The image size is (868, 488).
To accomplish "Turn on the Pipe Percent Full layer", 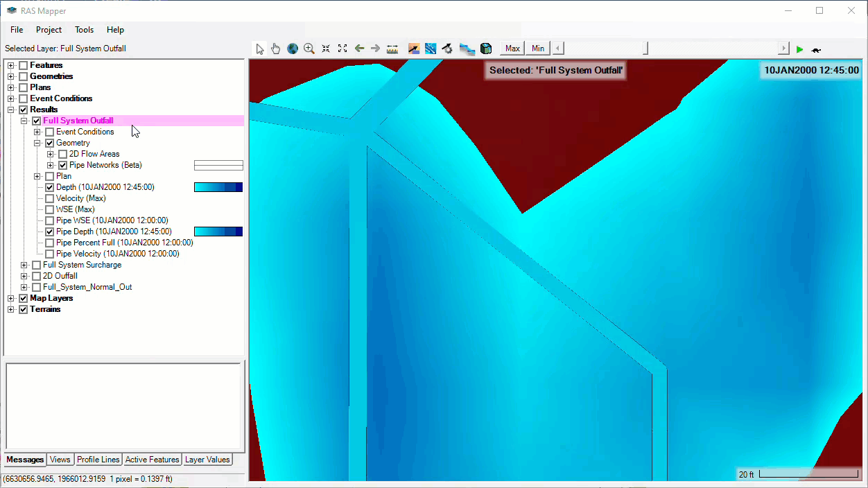I will pyautogui.click(x=50, y=243).
